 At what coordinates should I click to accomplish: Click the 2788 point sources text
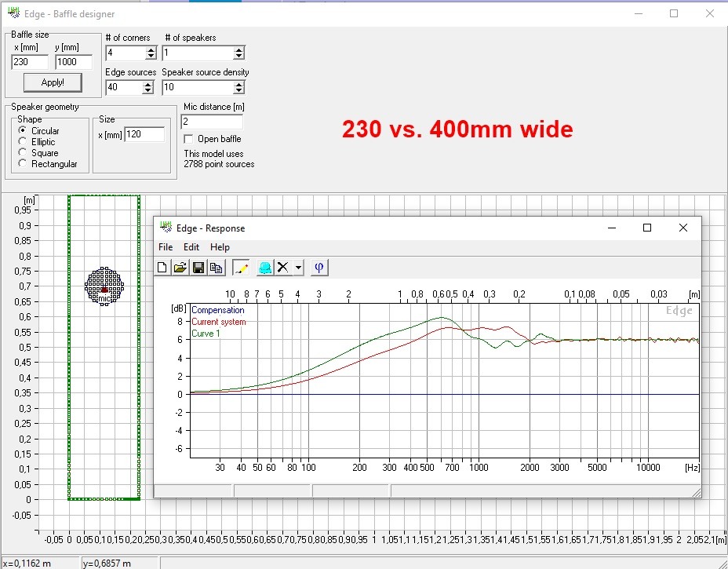tap(219, 164)
